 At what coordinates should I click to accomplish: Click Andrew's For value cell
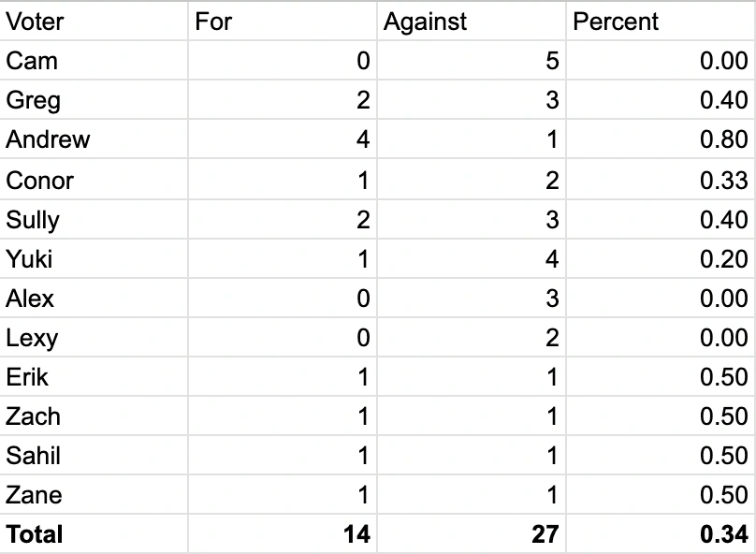coord(282,139)
